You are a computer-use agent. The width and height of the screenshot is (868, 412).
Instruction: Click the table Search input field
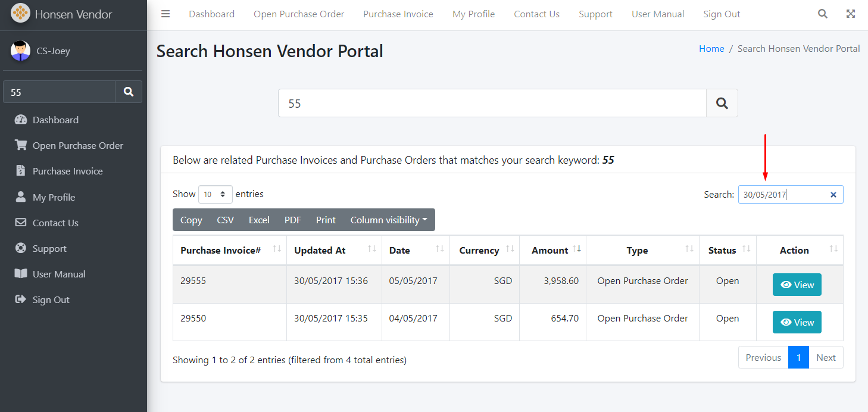point(783,195)
